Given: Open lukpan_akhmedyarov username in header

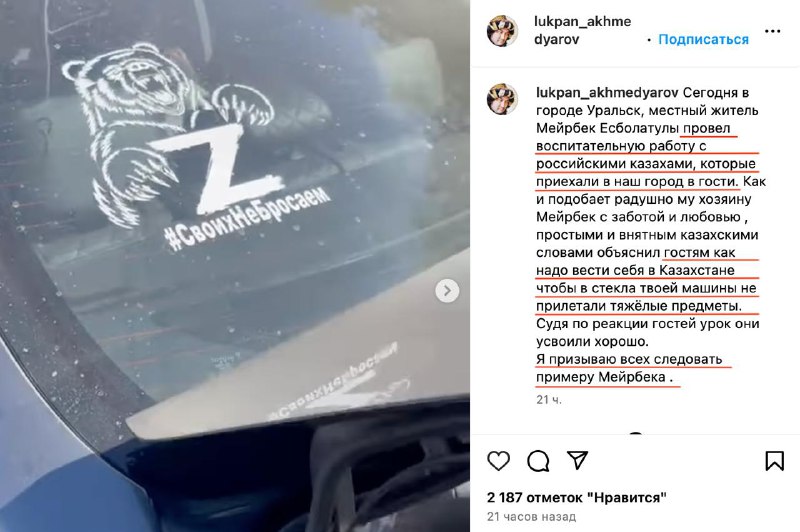Looking at the screenshot, I should click(583, 30).
